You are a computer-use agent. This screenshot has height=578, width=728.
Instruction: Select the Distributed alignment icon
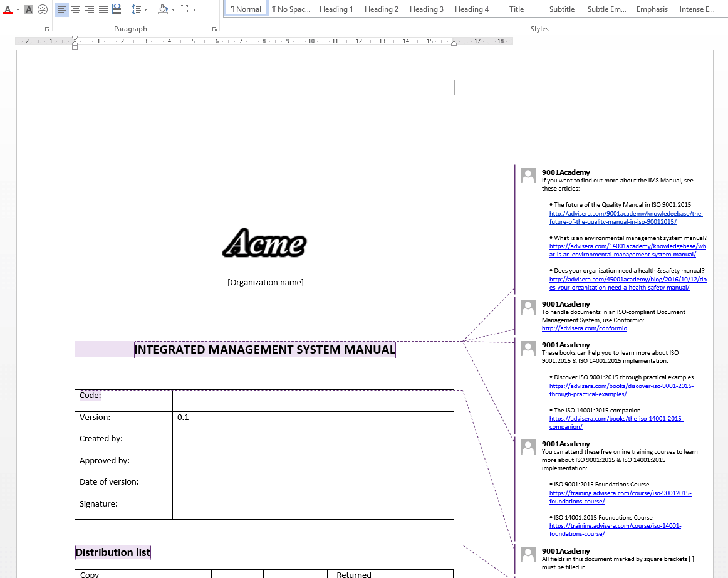coord(117,9)
